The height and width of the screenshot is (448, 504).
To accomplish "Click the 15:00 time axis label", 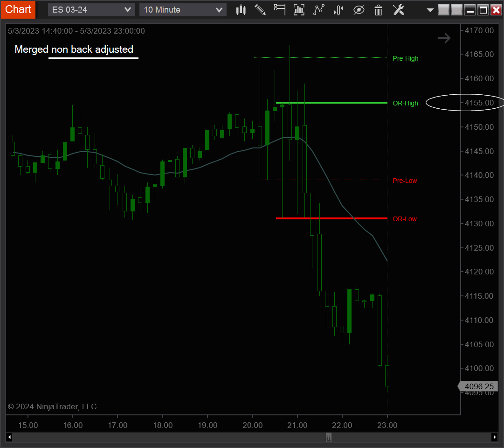I will pyautogui.click(x=28, y=425).
